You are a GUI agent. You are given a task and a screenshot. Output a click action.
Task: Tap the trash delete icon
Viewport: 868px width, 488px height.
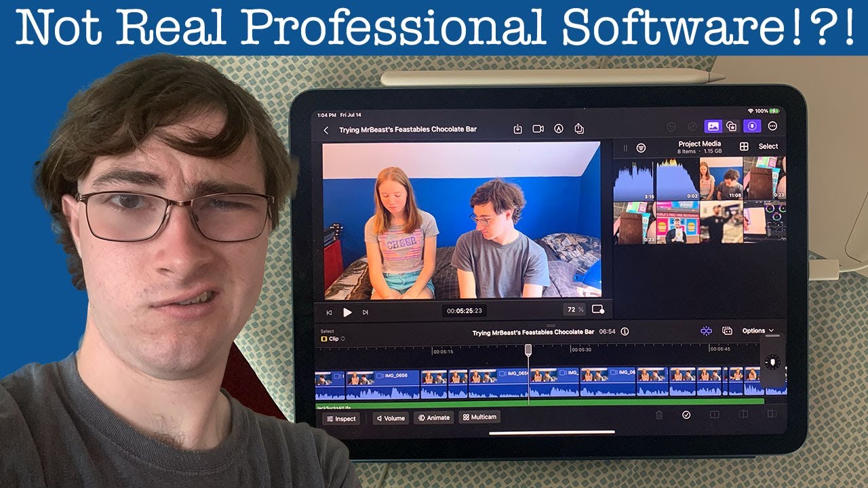[x=658, y=415]
